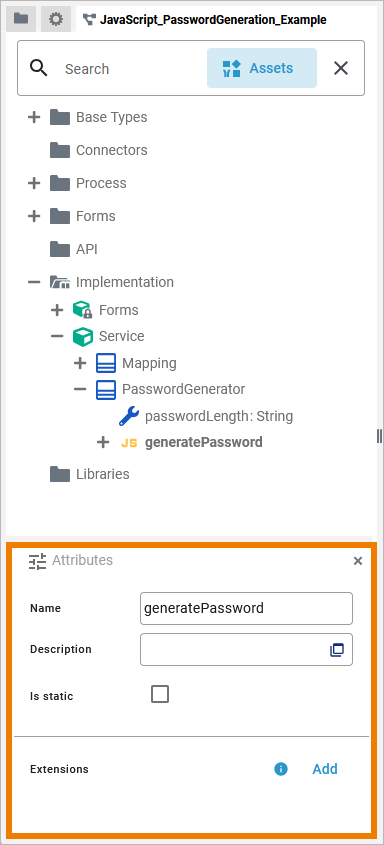Click the JS icon of generatePassword

point(129,443)
